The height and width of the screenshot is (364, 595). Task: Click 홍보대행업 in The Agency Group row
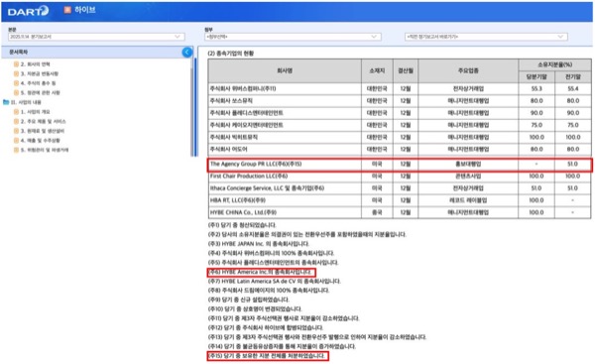tap(468, 164)
